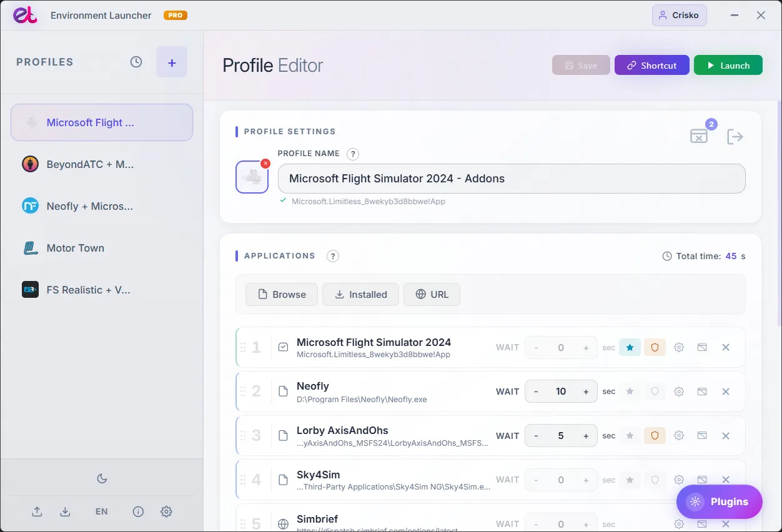Click the import download icon in sidebar footer
782x532 pixels.
pyautogui.click(x=65, y=511)
